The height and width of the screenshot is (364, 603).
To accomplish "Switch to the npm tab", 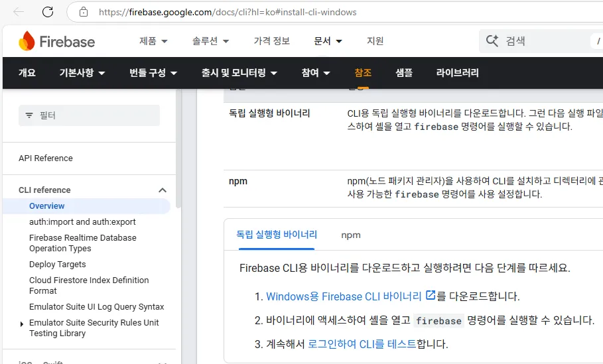I will 351,235.
